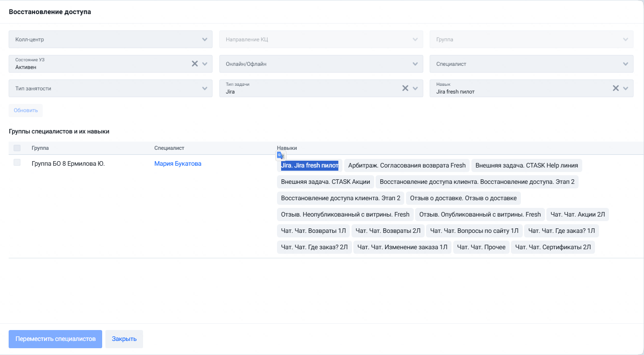Open specialist Мария Букатова link
This screenshot has height=355, width=644.
(178, 164)
